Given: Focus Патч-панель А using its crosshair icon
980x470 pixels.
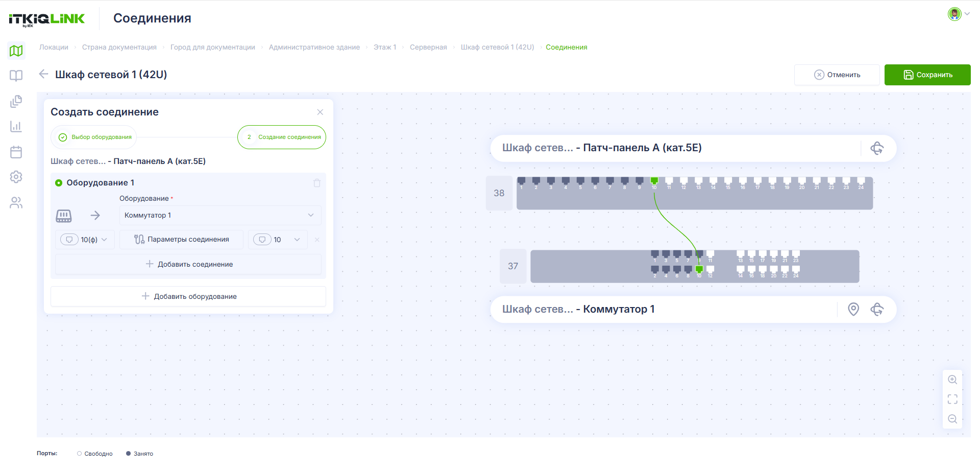Looking at the screenshot, I should coord(877,148).
